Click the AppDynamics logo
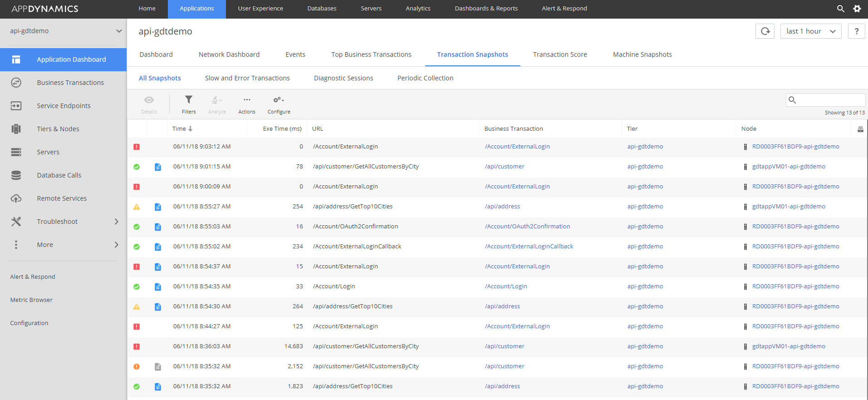The height and width of the screenshot is (400, 868). [45, 9]
